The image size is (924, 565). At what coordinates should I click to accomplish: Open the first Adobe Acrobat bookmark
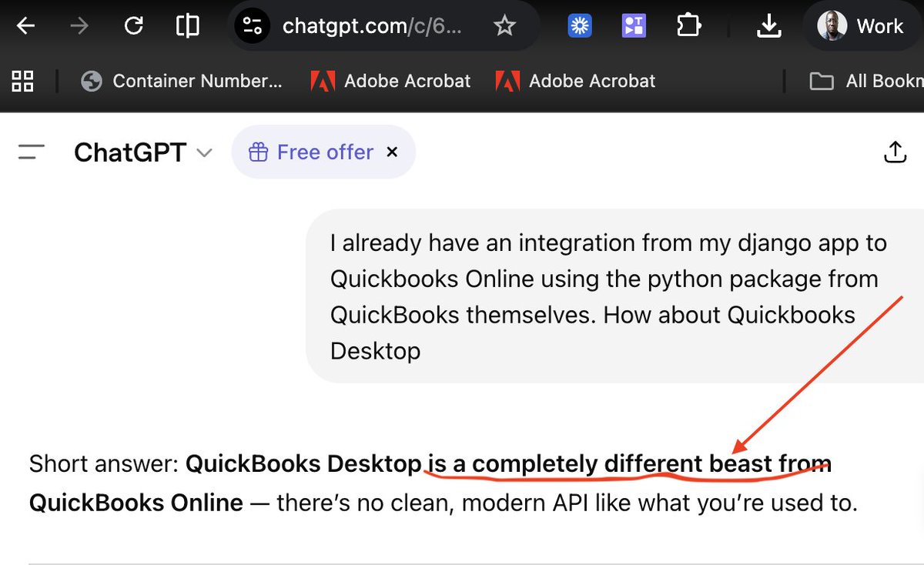[390, 81]
